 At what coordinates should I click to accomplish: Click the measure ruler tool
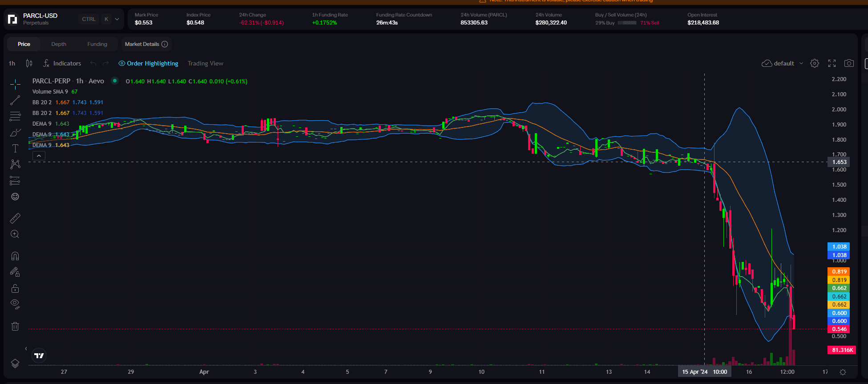(x=15, y=218)
